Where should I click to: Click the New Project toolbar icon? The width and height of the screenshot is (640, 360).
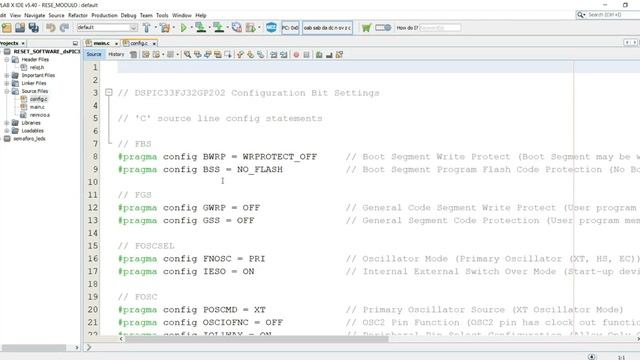pyautogui.click(x=7, y=28)
